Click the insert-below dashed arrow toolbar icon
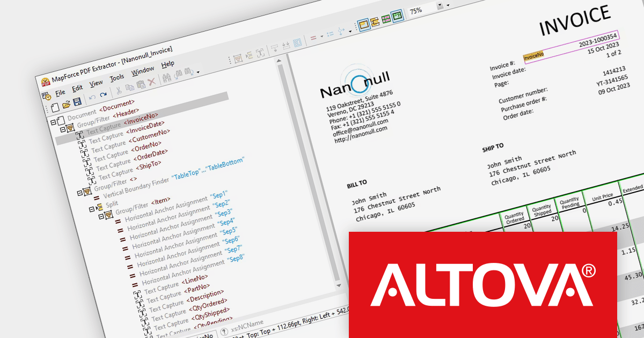Viewport: 644px width, 338px height. pos(275,48)
